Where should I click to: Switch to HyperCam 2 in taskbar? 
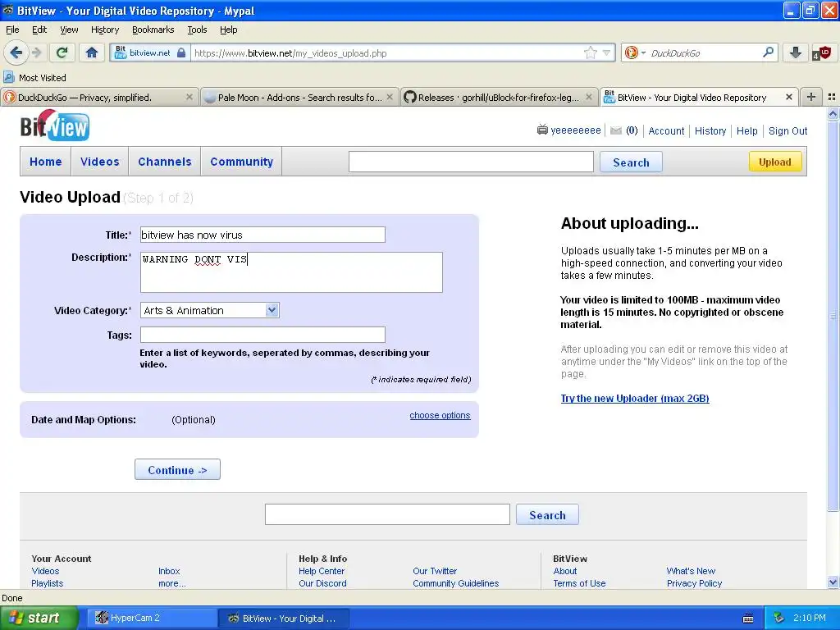pyautogui.click(x=150, y=618)
